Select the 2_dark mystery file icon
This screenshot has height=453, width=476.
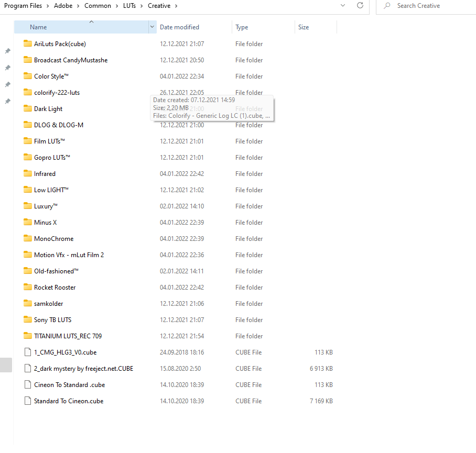click(x=28, y=368)
